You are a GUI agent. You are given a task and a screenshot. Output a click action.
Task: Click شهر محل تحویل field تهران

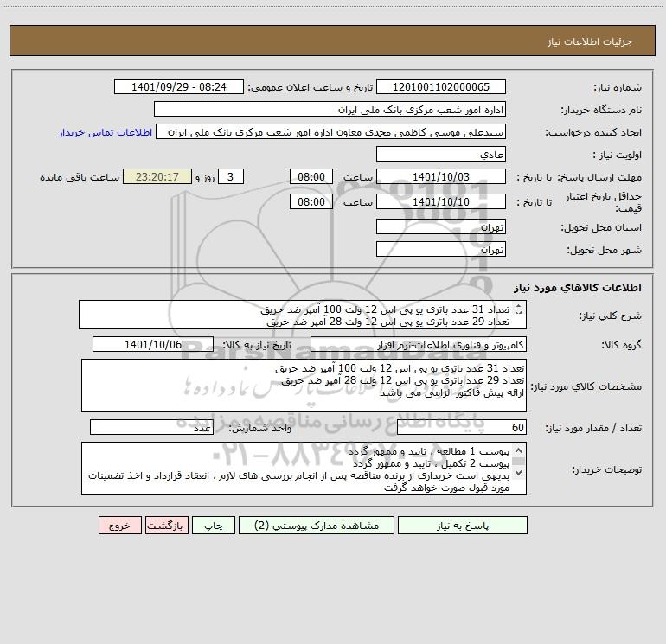[x=441, y=249]
